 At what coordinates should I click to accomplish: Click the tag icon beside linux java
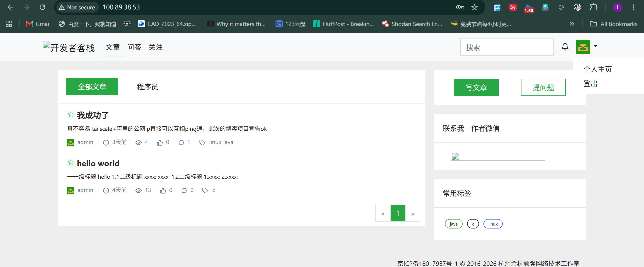pos(202,142)
